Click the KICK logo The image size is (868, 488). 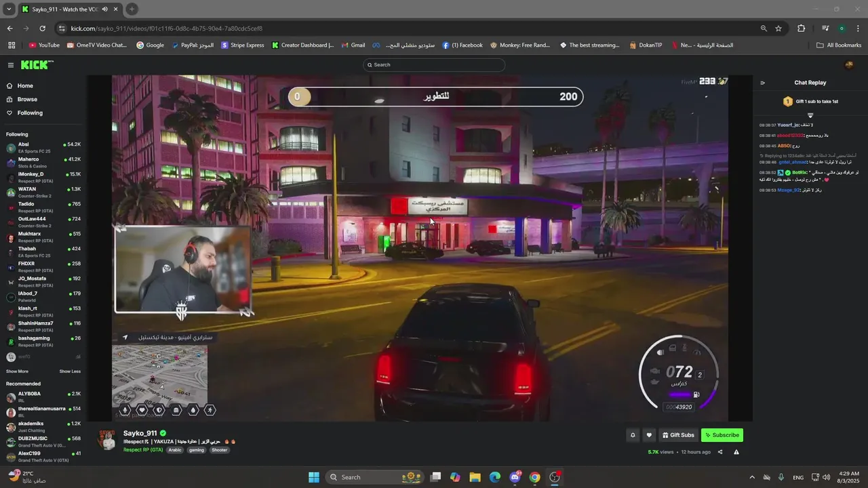coord(37,65)
